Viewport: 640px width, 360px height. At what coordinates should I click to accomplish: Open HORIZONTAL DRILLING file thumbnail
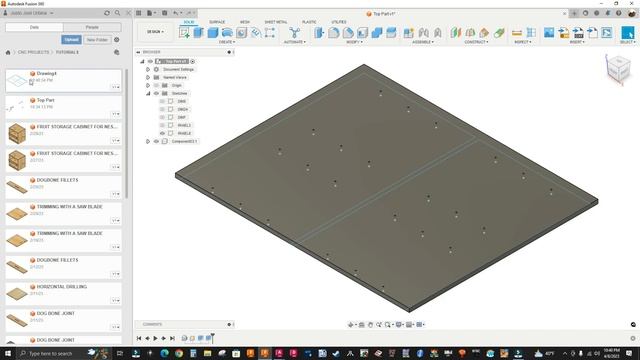pyautogui.click(x=17, y=293)
